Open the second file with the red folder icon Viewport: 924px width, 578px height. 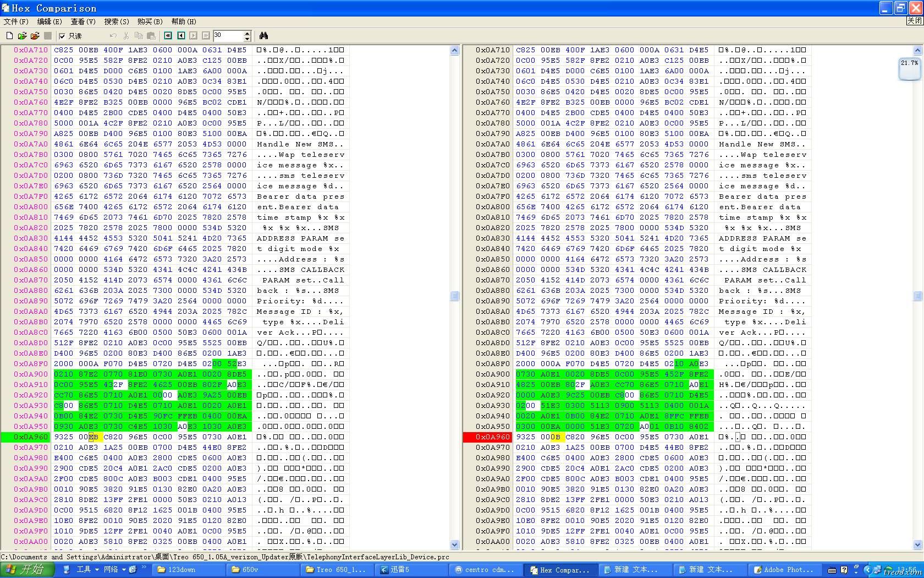click(x=35, y=36)
